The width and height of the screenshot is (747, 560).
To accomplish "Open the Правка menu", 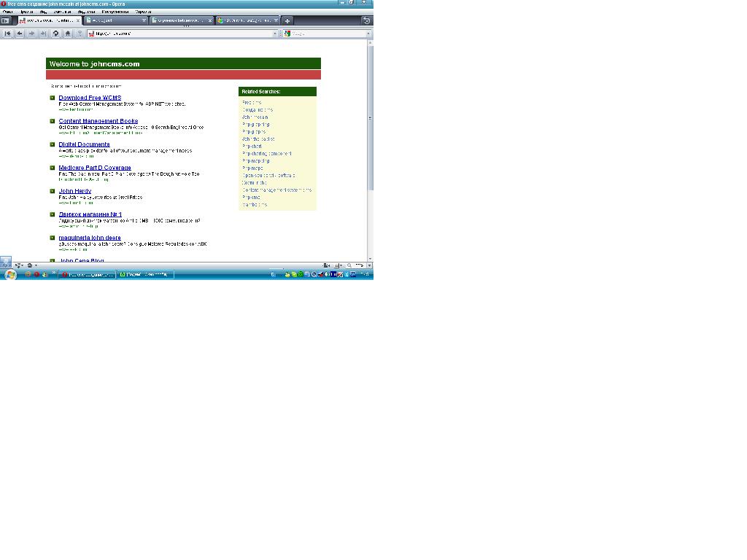I will (27, 12).
